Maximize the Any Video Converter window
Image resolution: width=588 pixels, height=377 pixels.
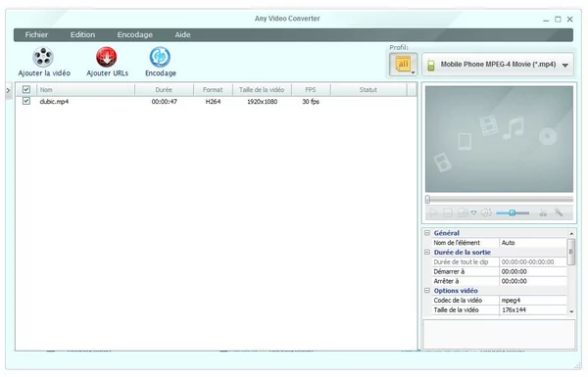[x=558, y=20]
